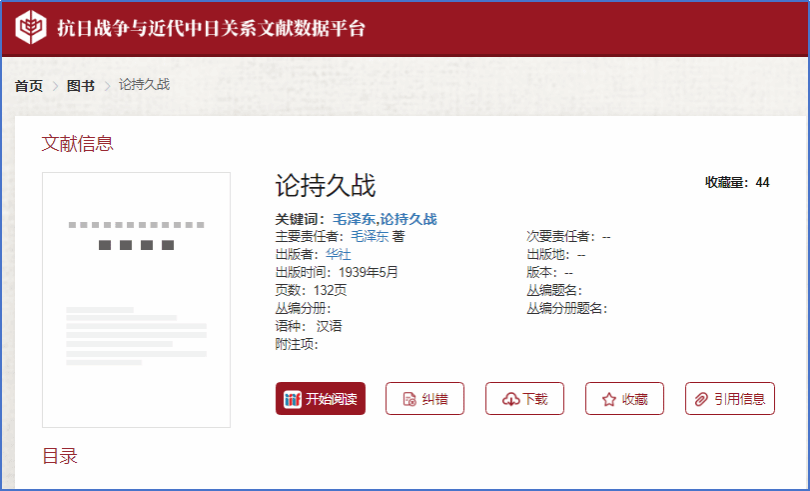The image size is (810, 491).
Task: Follow the 华社 publisher link
Action: [338, 255]
